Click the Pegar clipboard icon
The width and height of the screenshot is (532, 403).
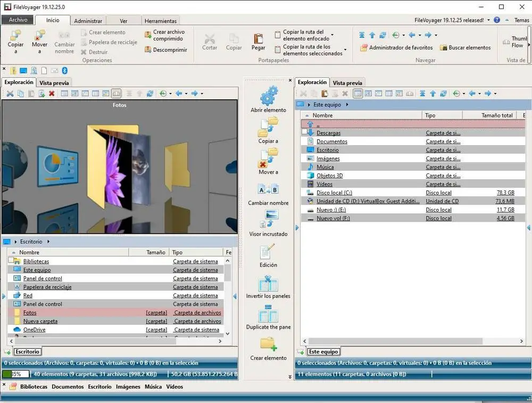(x=258, y=42)
